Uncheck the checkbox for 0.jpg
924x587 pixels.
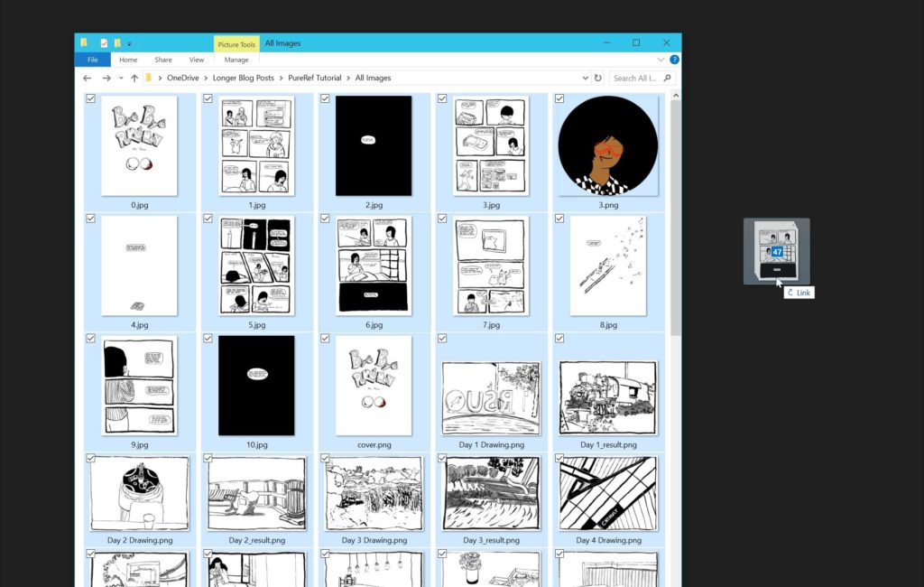91,98
